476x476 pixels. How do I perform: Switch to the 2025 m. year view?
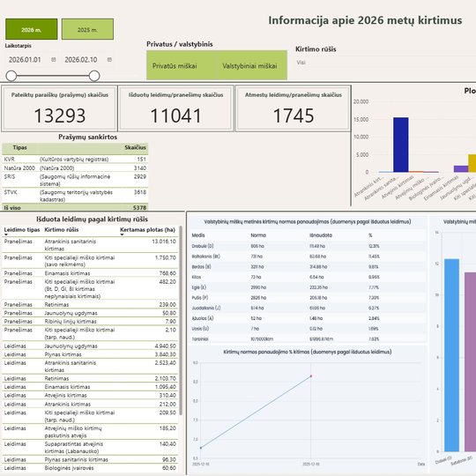tap(87, 29)
